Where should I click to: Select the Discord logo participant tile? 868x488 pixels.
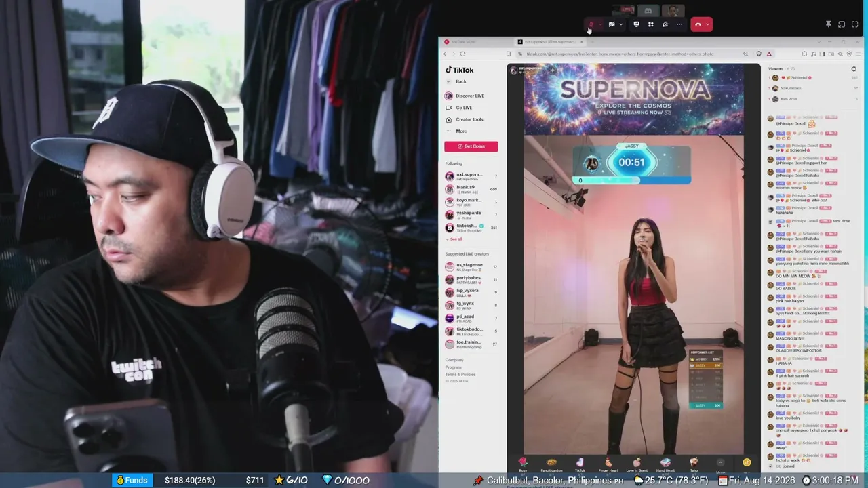point(648,10)
